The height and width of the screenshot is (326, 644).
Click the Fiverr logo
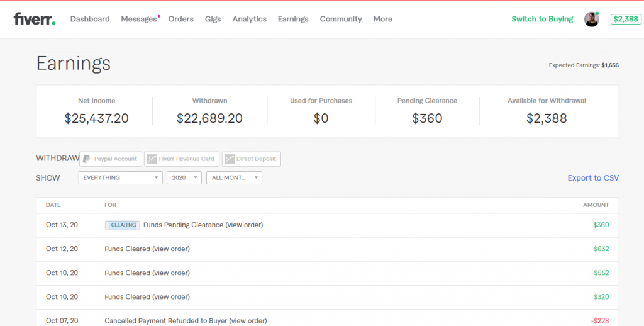tap(35, 19)
